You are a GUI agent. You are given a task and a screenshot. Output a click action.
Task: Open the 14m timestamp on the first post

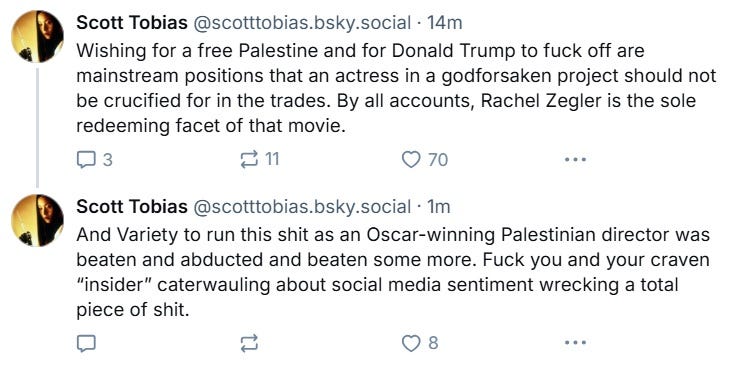click(x=445, y=22)
